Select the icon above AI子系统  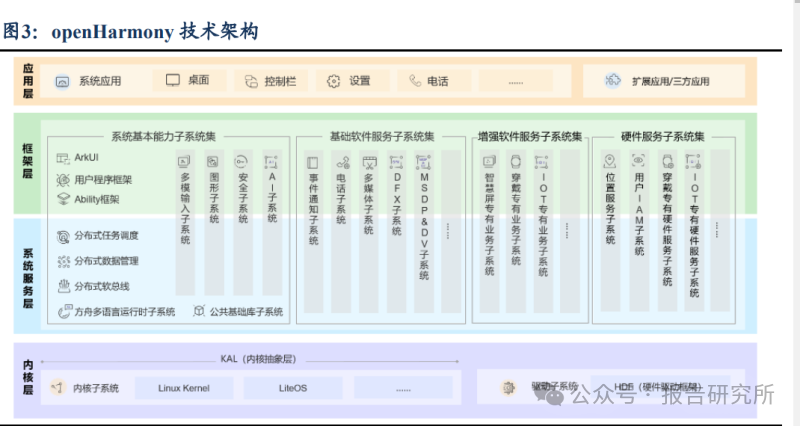point(271,162)
